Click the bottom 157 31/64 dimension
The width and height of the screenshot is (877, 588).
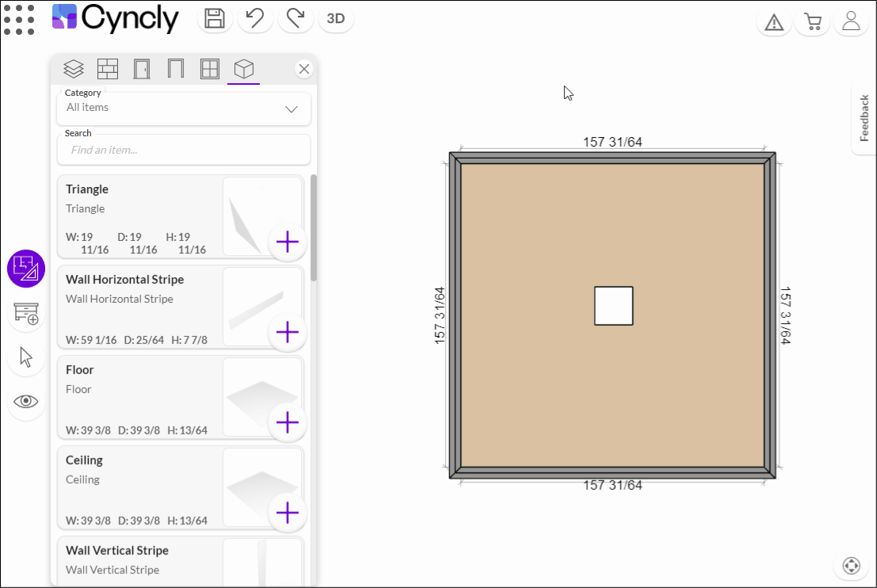point(612,485)
